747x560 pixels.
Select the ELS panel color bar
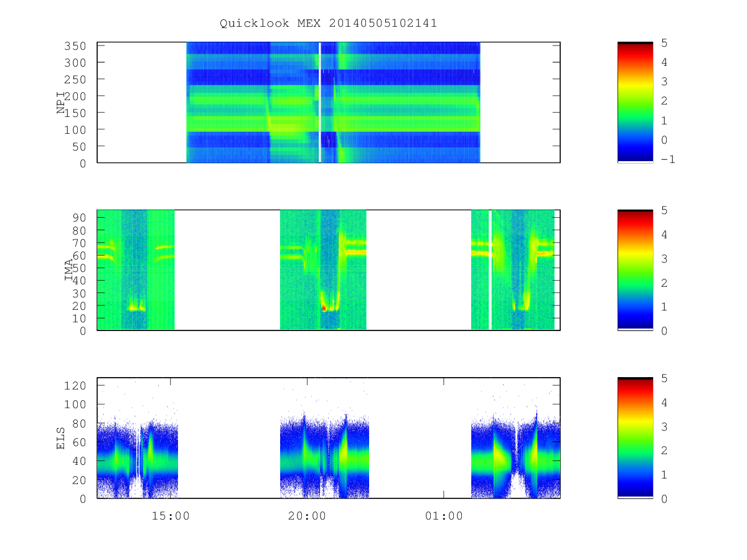coord(635,438)
